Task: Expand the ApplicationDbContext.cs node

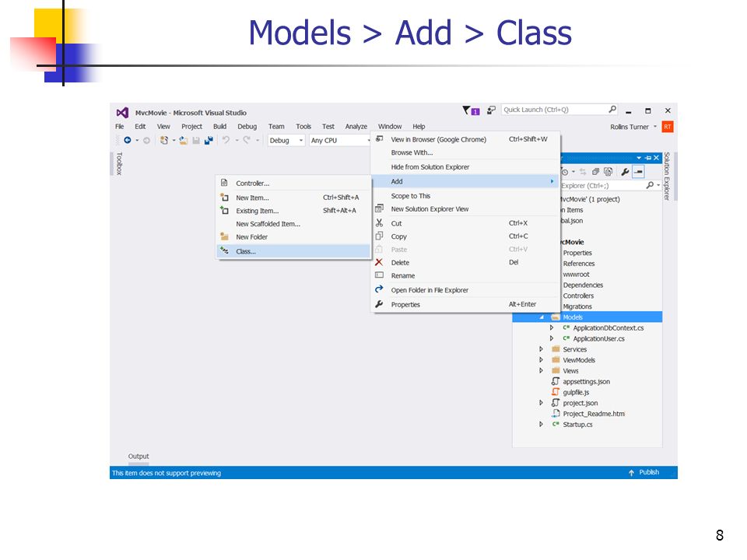Action: [551, 327]
